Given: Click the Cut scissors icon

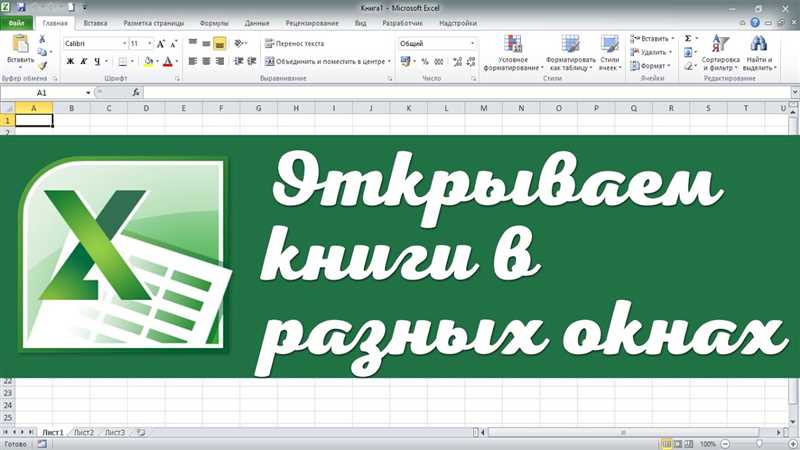Looking at the screenshot, I should [42, 39].
